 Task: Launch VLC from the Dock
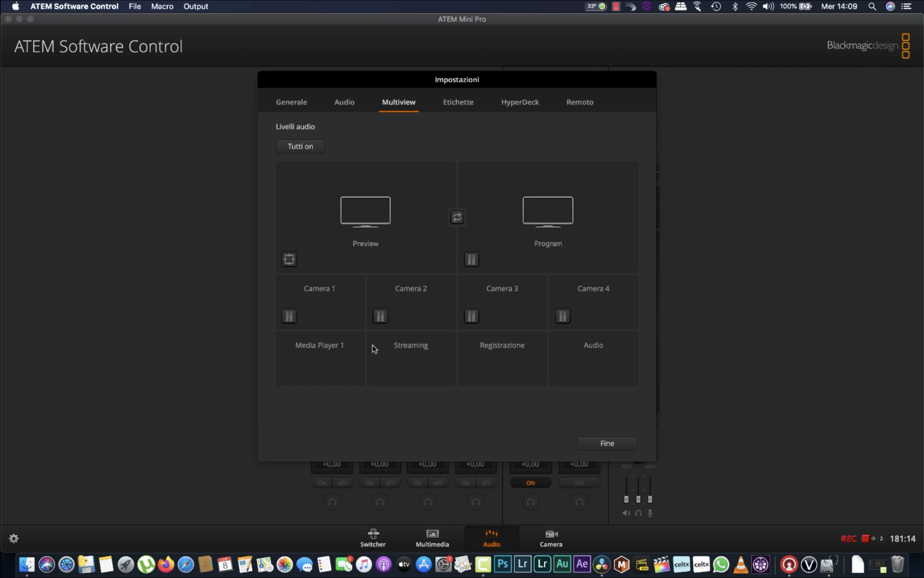741,564
